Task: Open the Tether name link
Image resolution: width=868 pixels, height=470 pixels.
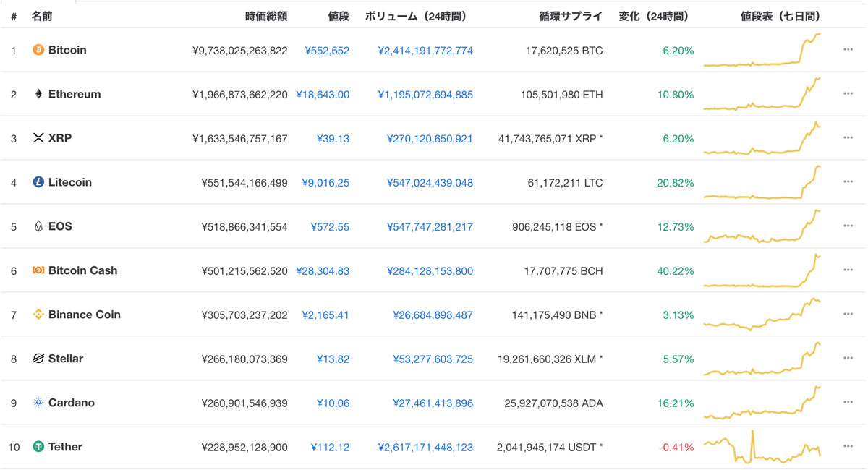Action: click(65, 447)
